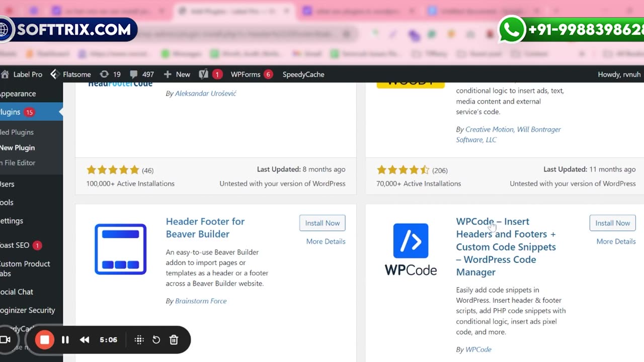Go to Users in sidebar

tap(8, 184)
